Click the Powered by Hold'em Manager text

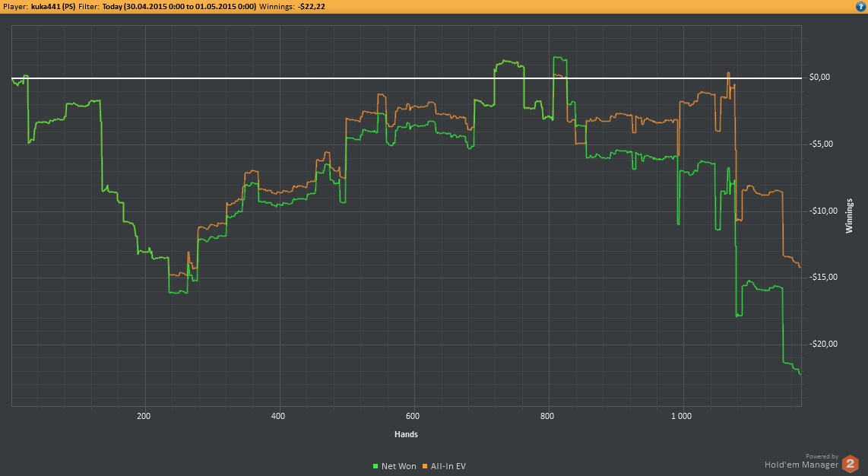(x=801, y=461)
